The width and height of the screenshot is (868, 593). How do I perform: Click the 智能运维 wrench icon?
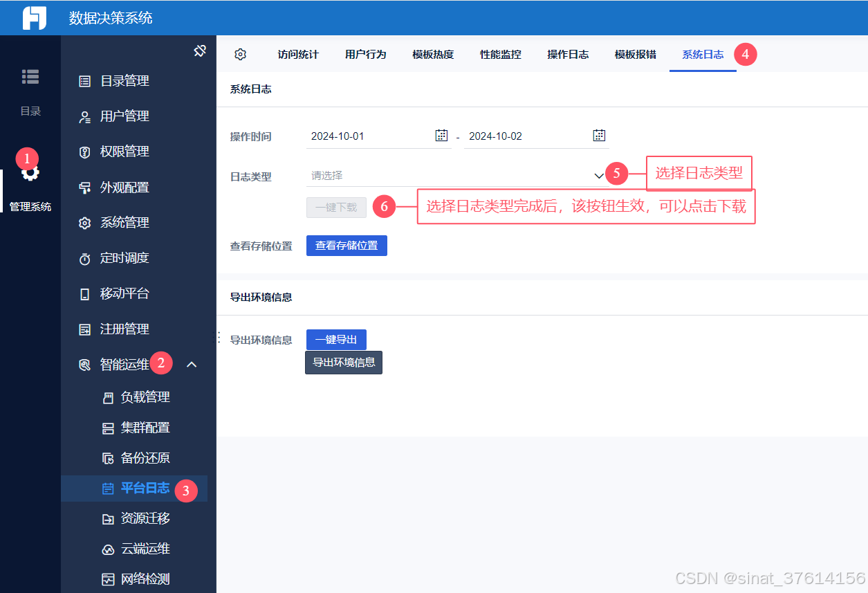[x=85, y=365]
